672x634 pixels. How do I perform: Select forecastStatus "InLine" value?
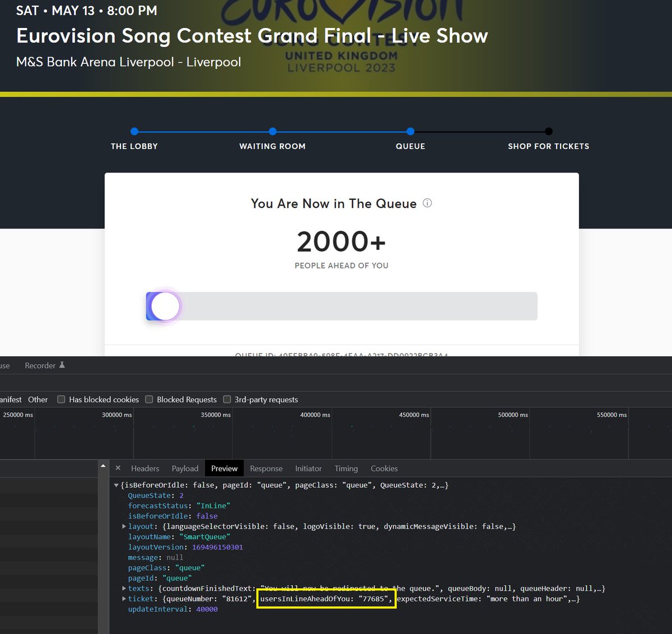213,506
